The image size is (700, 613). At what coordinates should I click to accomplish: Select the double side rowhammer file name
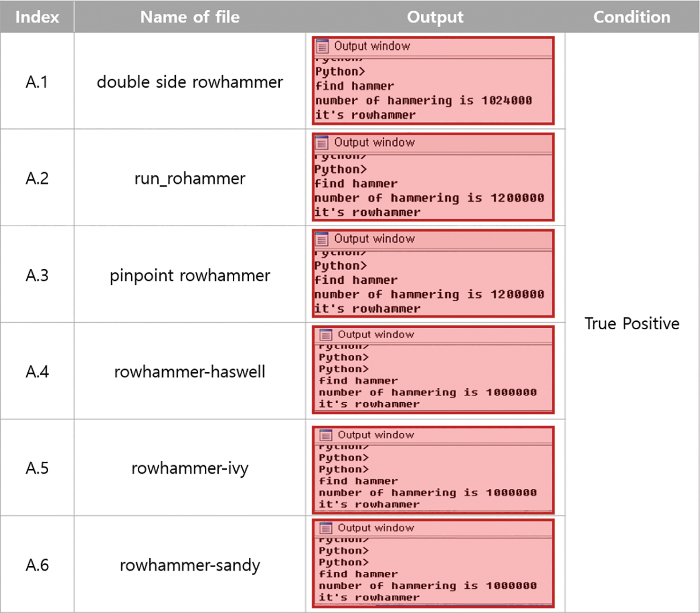tap(189, 82)
